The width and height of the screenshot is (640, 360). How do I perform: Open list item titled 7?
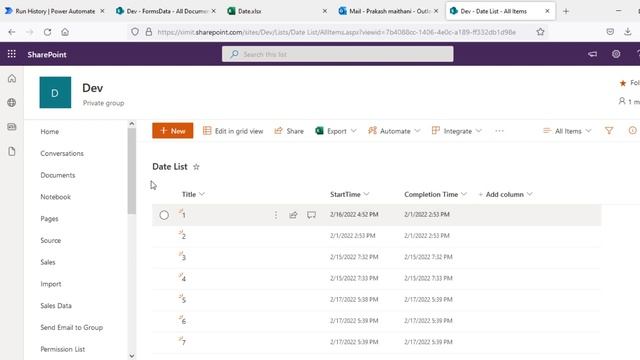[x=184, y=342]
